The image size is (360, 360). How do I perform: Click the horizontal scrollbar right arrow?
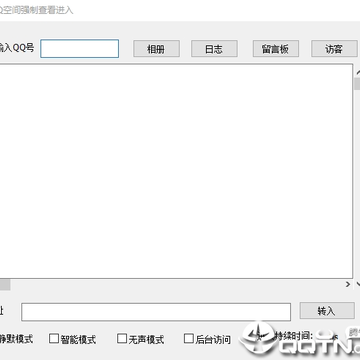coord(348,284)
